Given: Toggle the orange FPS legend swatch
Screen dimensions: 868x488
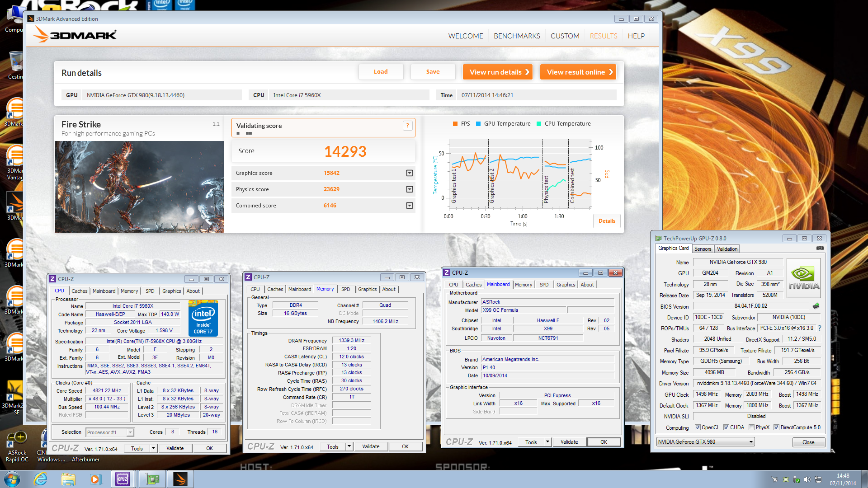Looking at the screenshot, I should [455, 124].
